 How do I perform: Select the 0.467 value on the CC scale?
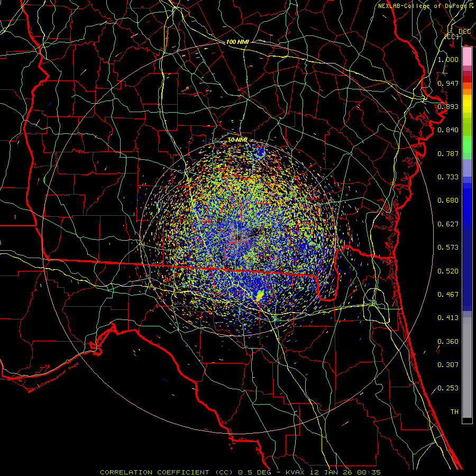point(448,295)
